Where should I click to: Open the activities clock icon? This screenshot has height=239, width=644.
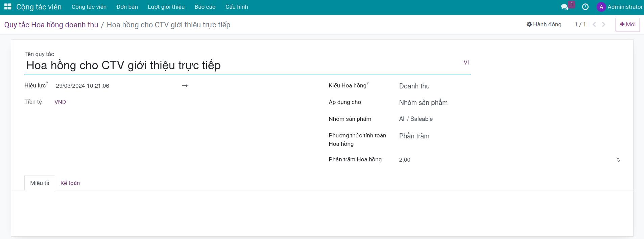pos(585,7)
